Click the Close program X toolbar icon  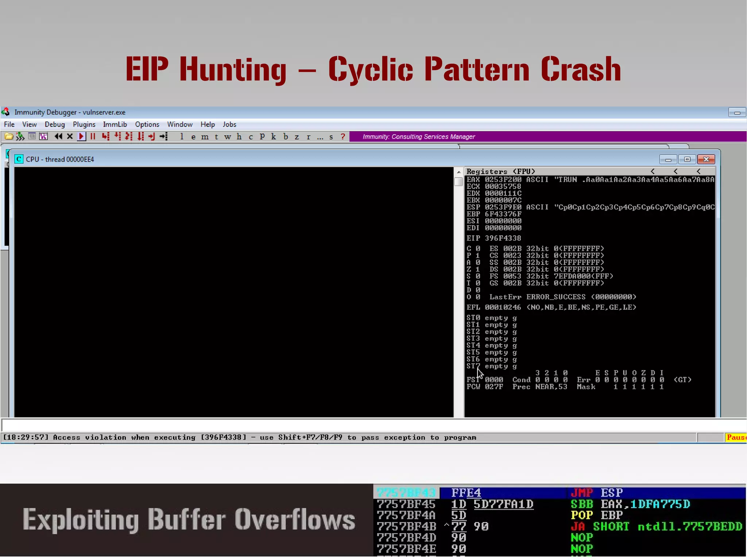(x=70, y=137)
